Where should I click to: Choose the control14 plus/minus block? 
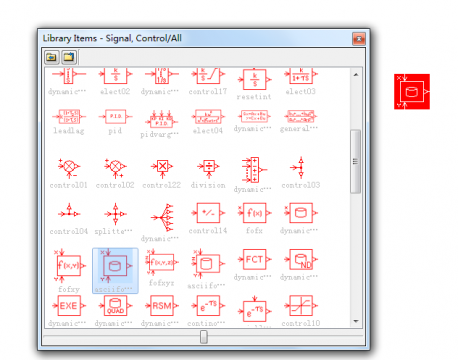coord(208,213)
